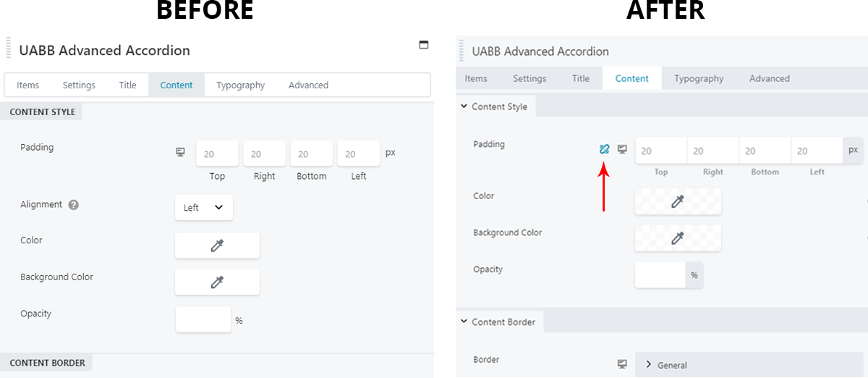Viewport: 868px width, 378px height.
Task: Click the responsive device icon beside Border
Action: click(622, 364)
